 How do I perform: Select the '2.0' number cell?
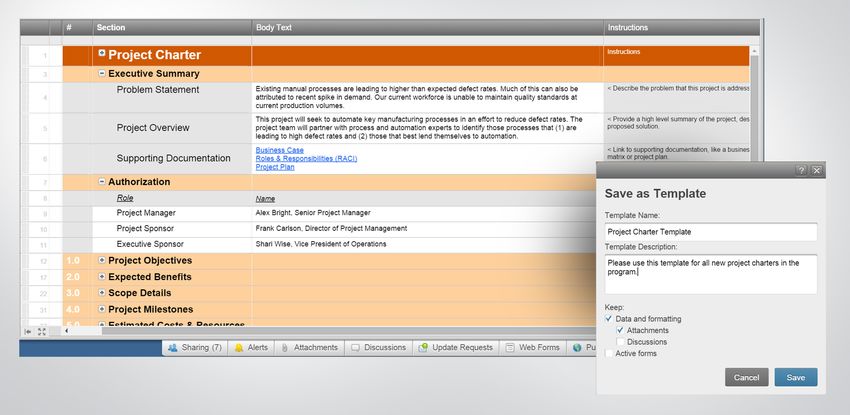(78, 277)
